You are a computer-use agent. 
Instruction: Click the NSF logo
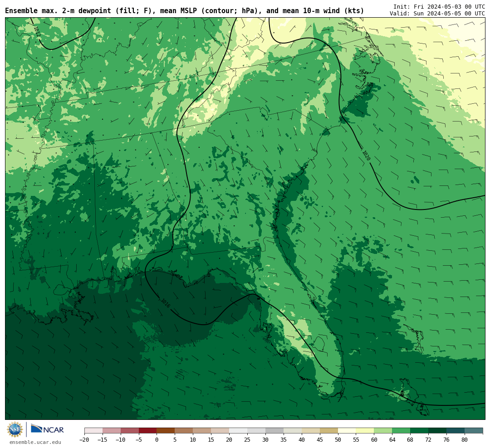point(15,429)
